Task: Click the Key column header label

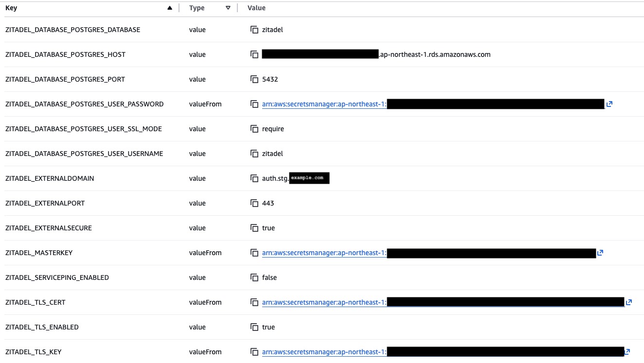Action: click(11, 8)
